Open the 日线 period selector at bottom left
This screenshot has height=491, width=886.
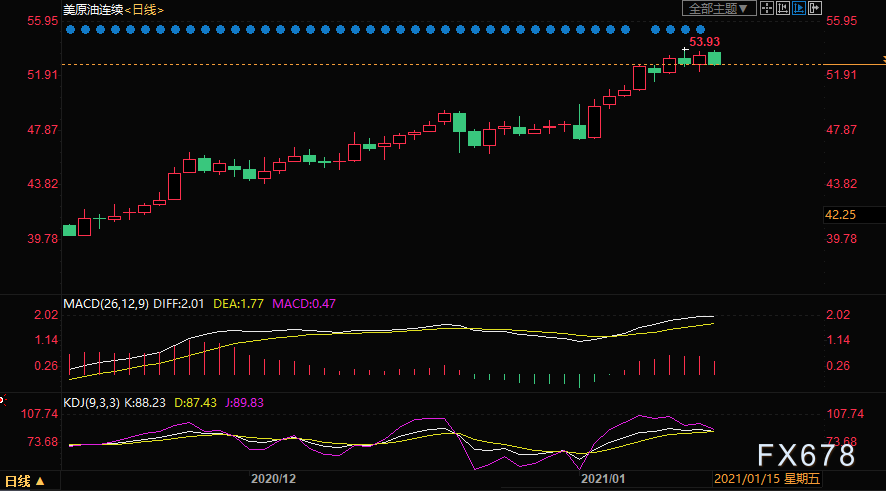point(24,481)
